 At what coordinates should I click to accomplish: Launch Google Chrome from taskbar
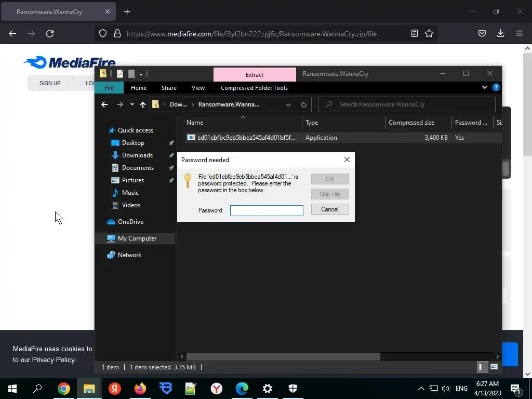click(x=64, y=388)
